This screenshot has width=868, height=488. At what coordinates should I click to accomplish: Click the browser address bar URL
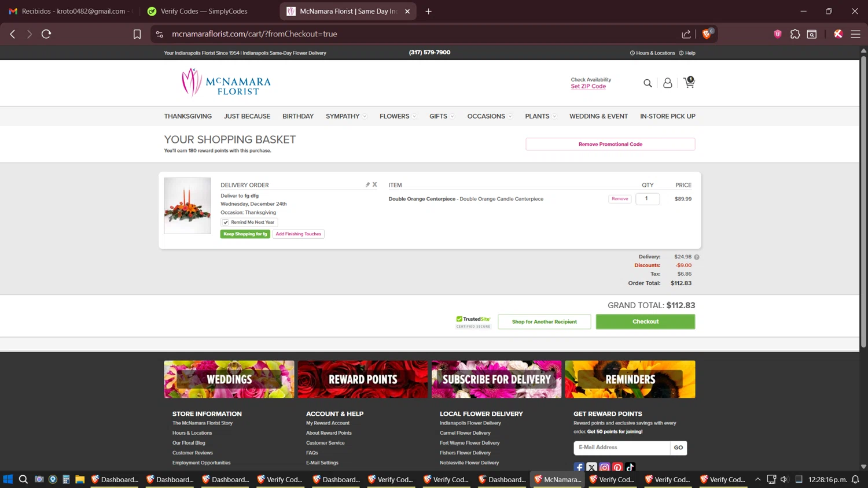(255, 34)
